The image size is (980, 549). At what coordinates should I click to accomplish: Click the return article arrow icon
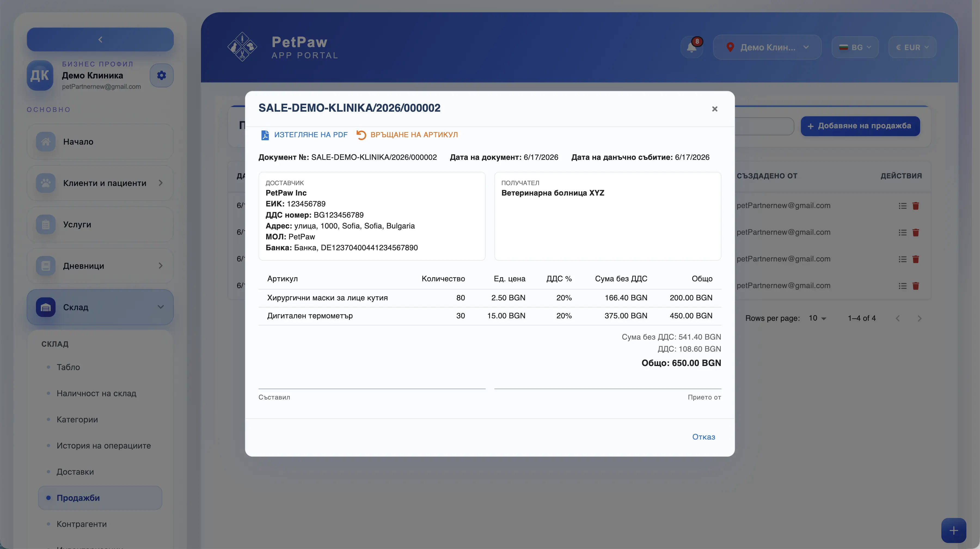coord(361,135)
